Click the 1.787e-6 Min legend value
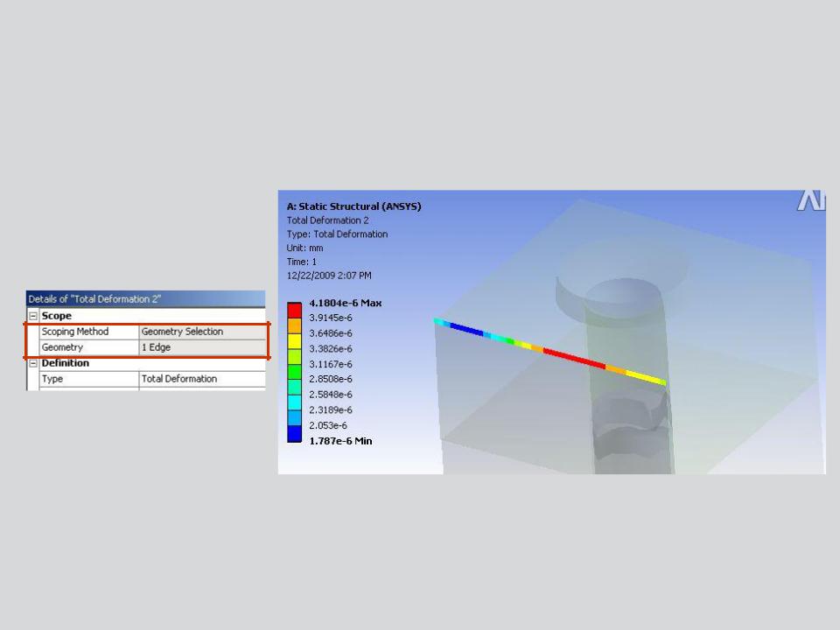Screen dimensions: 840x630 click(x=340, y=441)
